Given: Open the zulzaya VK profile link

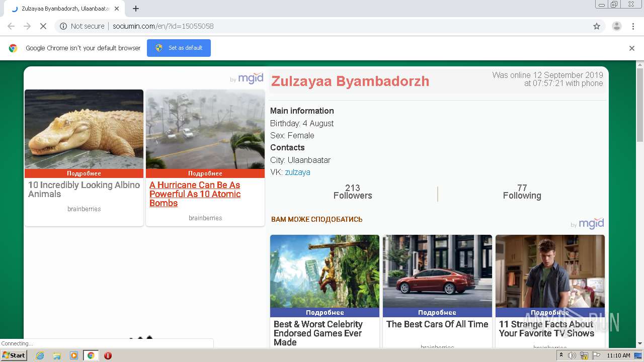Looking at the screenshot, I should 297,172.
